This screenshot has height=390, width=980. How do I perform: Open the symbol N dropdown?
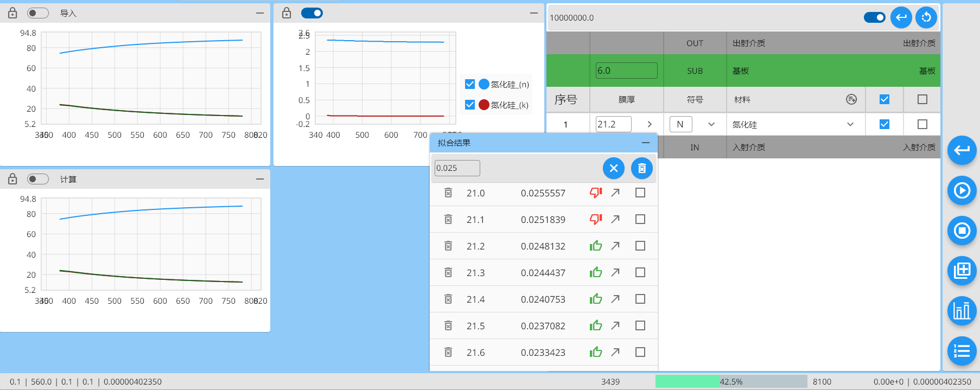(x=711, y=124)
